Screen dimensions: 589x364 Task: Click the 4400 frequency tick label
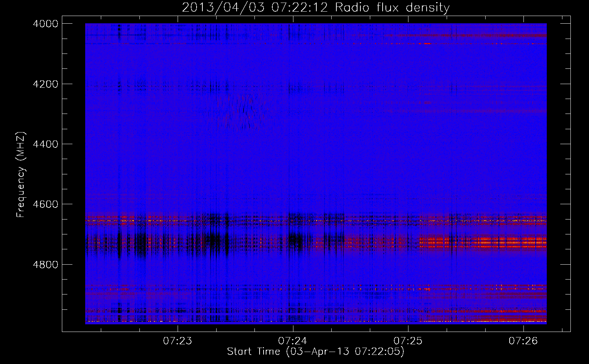pyautogui.click(x=46, y=144)
